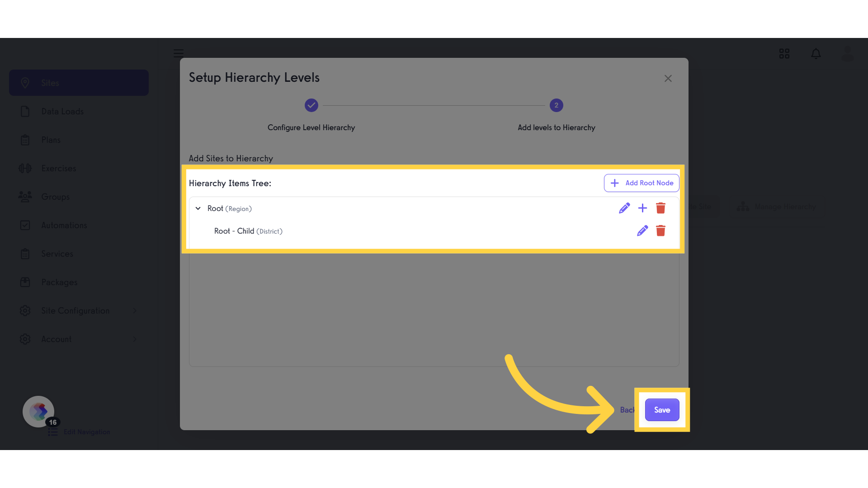This screenshot has height=488, width=868.
Task: Edit the Root (Region) node
Action: tap(624, 208)
